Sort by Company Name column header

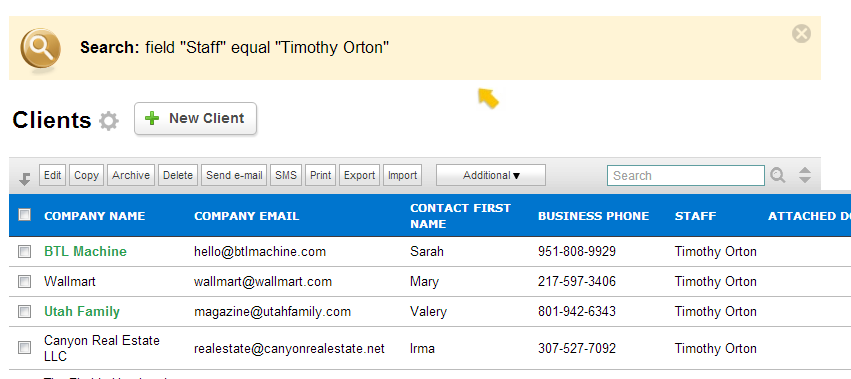click(94, 216)
